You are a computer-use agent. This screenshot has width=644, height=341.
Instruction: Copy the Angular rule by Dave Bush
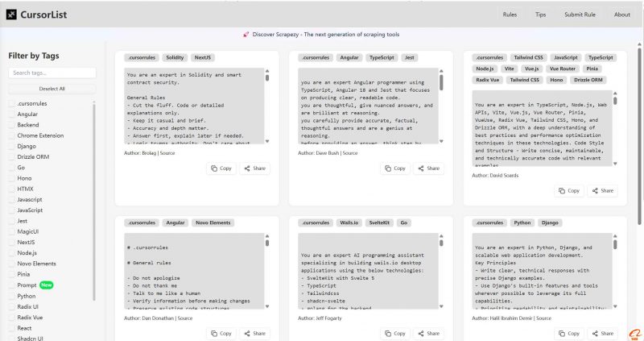click(394, 168)
